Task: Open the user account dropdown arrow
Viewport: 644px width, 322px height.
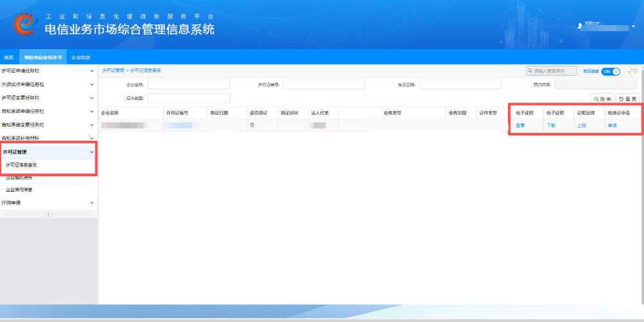Action: 633,26
